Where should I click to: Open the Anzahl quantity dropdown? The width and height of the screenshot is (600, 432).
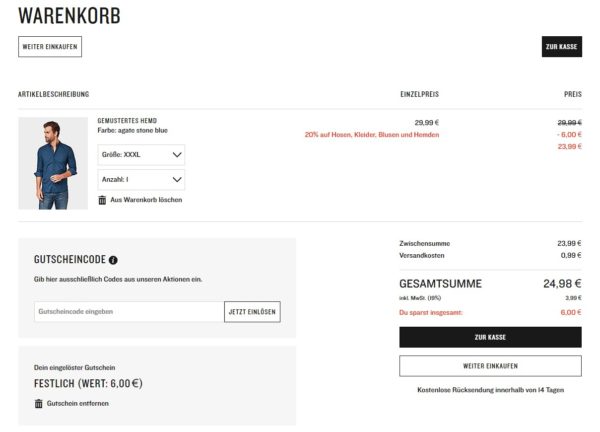point(141,180)
